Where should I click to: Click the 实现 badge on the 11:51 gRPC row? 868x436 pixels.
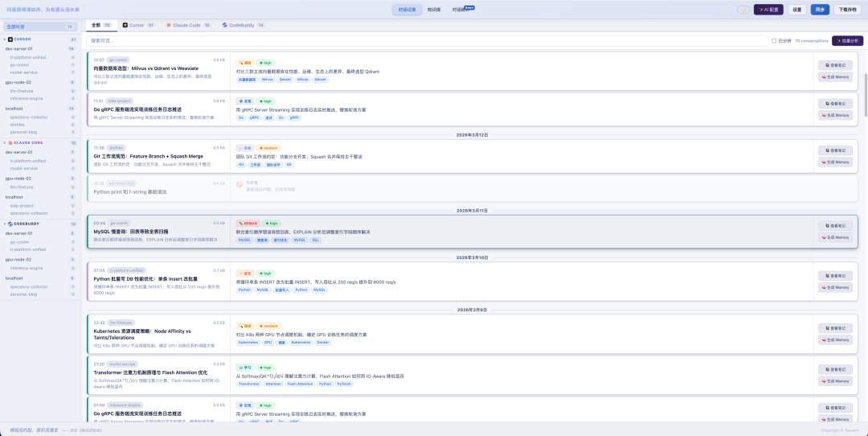point(244,101)
